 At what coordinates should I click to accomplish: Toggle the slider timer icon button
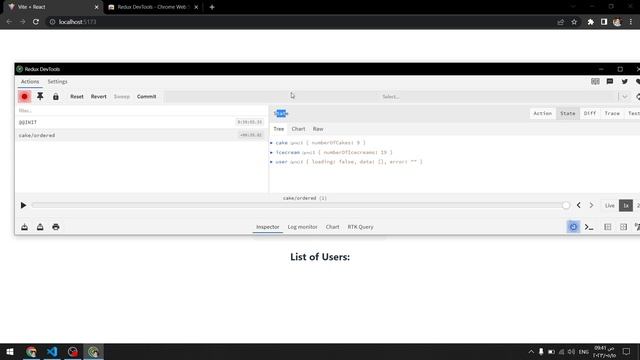point(573,227)
